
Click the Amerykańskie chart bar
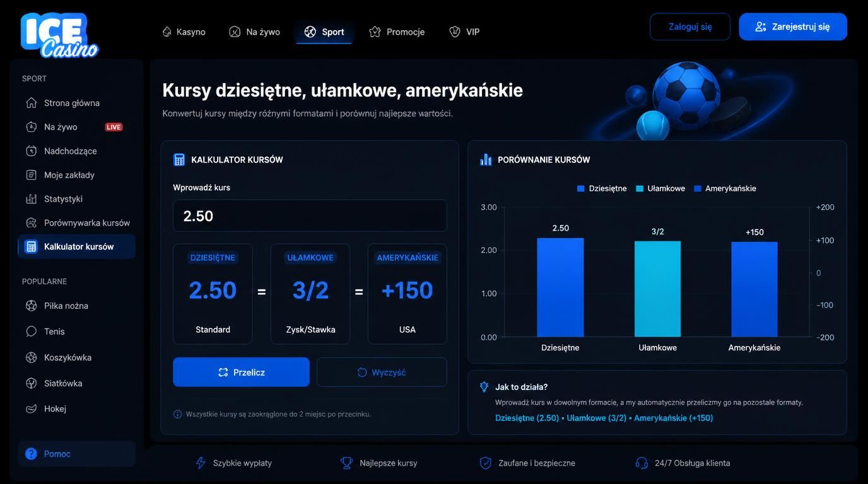[754, 289]
